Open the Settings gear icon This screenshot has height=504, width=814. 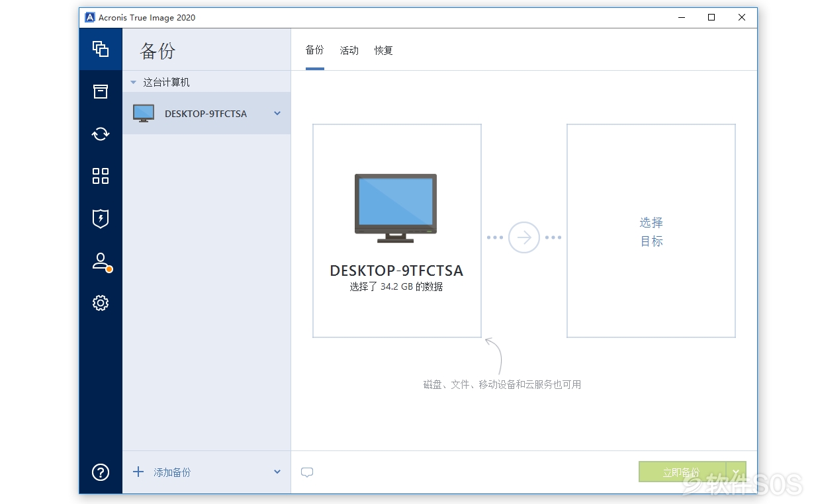[101, 303]
